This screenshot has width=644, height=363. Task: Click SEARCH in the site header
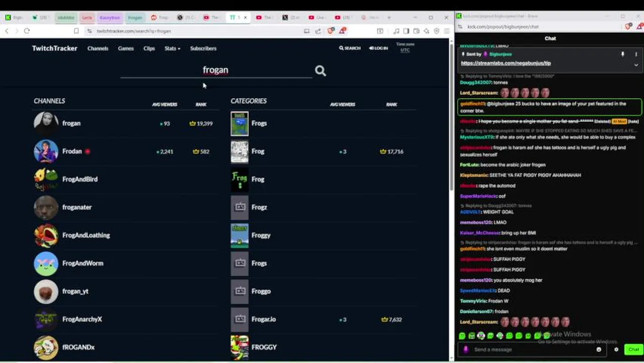tap(350, 48)
